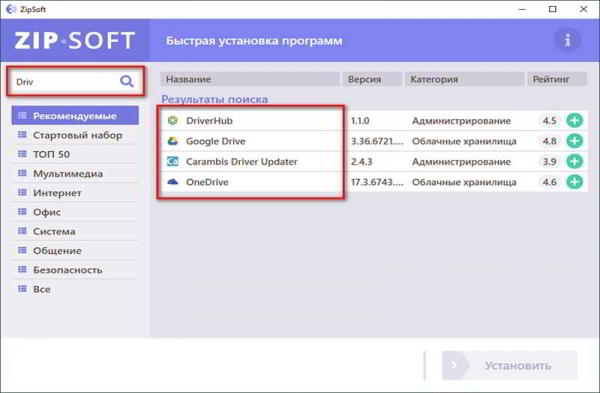This screenshot has height=393, width=600.
Task: Click list icon beside Общение
Action: coord(22,250)
